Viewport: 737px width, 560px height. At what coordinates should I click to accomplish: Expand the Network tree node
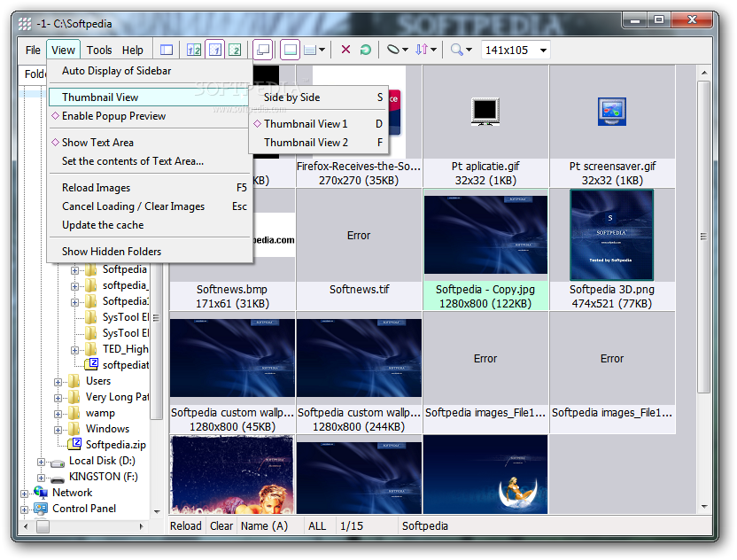point(24,494)
